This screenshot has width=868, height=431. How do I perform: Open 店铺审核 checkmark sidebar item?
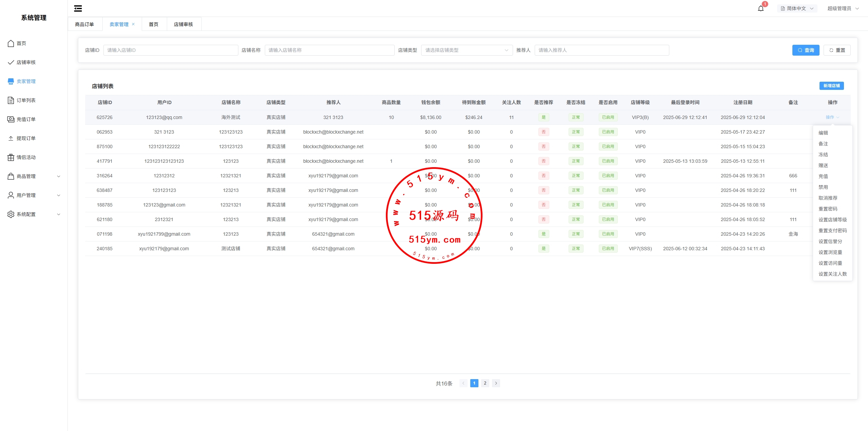[11, 62]
